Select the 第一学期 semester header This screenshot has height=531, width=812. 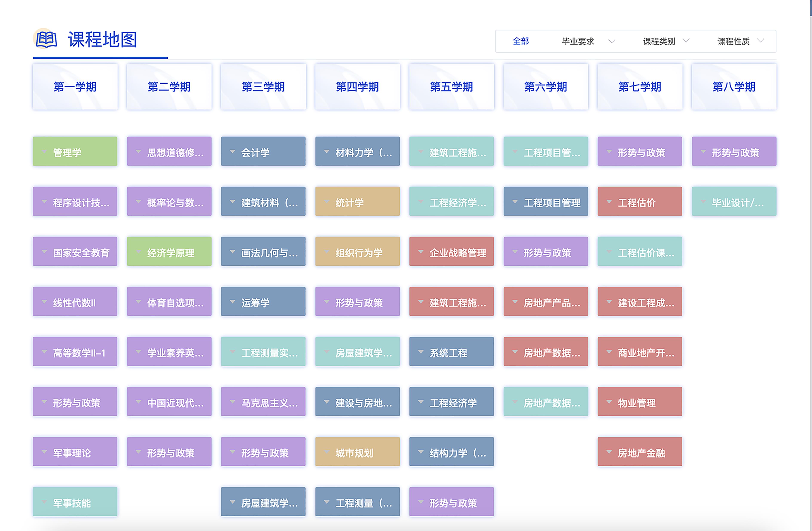click(x=75, y=87)
